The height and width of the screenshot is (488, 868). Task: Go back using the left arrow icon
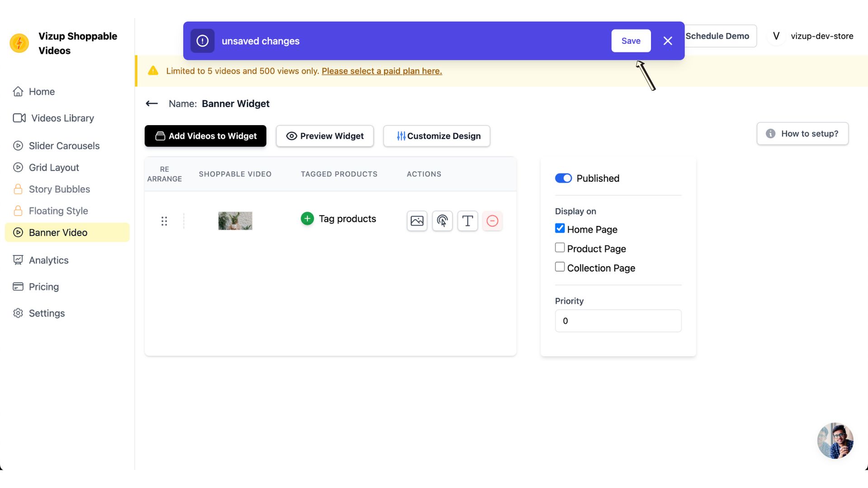[x=152, y=104]
